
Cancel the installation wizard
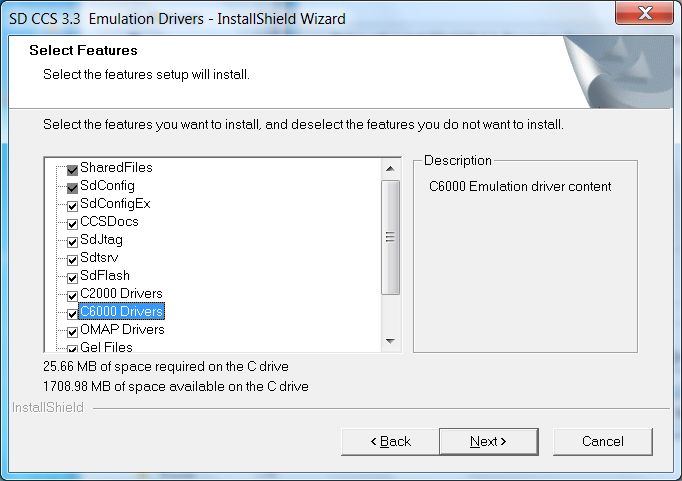(602, 441)
